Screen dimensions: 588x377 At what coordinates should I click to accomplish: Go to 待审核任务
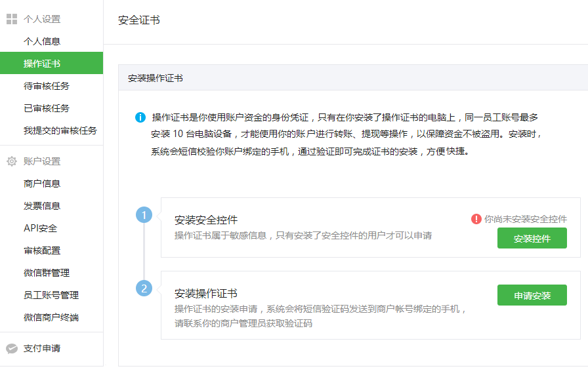(x=47, y=86)
